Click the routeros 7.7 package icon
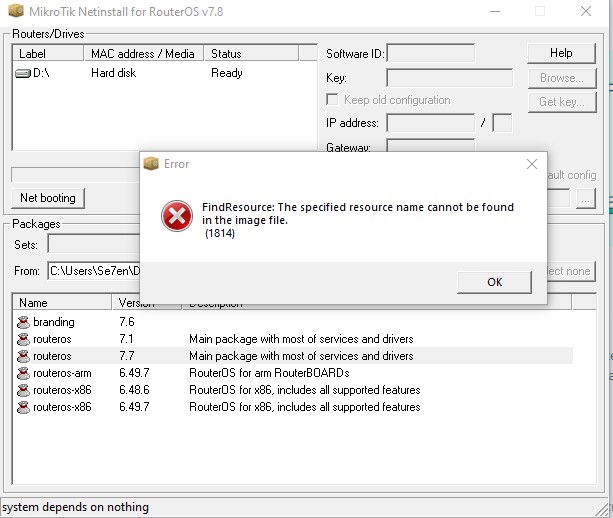This screenshot has width=613, height=518. [x=23, y=356]
